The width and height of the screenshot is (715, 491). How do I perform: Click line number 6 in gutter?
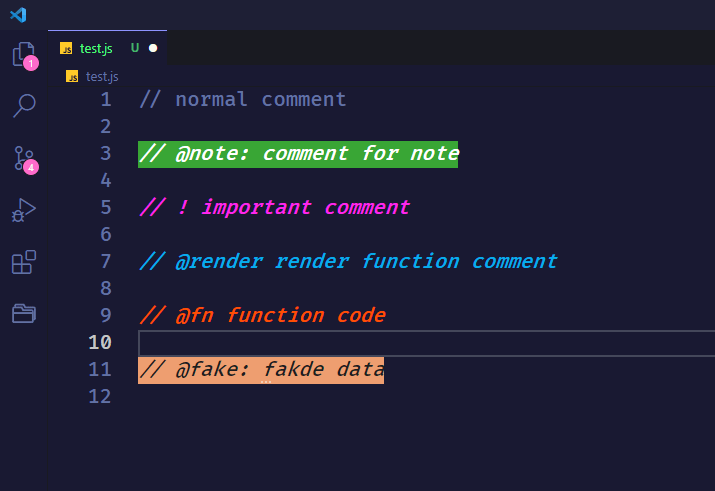(106, 234)
